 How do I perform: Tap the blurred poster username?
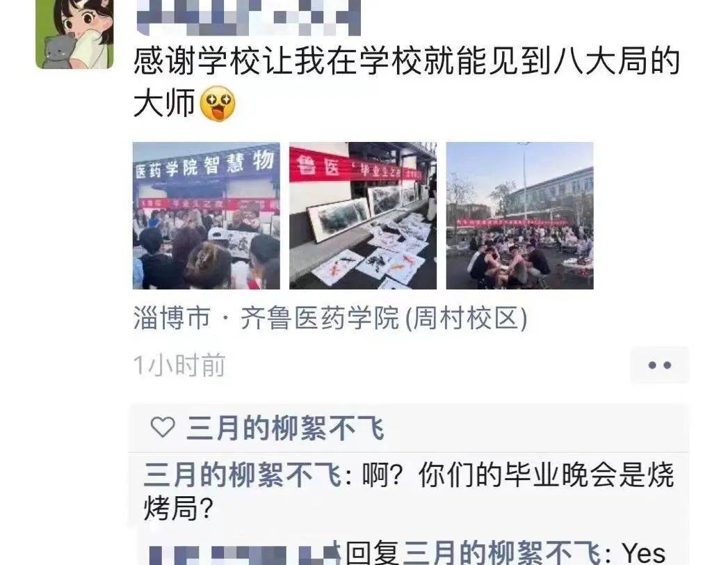249,17
